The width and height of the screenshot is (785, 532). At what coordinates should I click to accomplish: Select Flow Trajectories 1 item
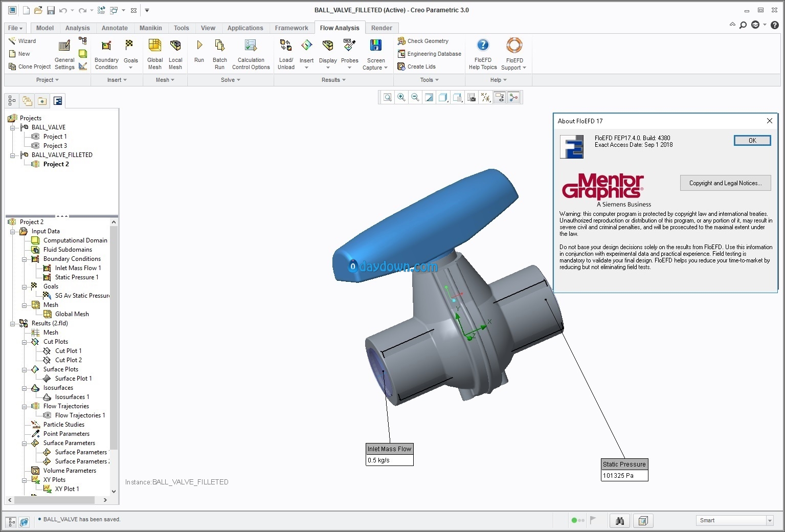[x=80, y=415]
